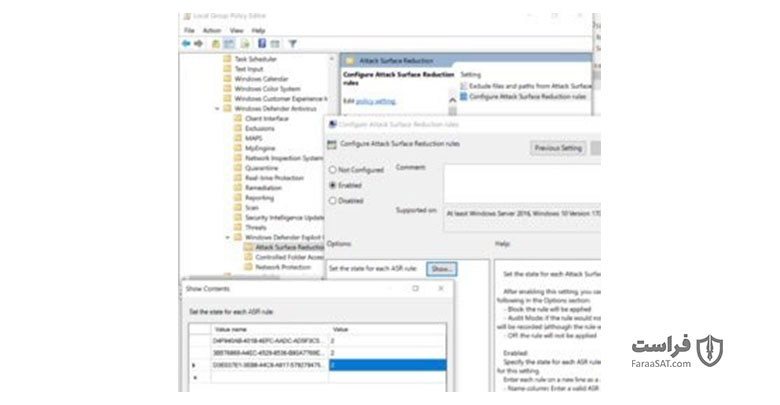Collapse the Windows Defender Exploit Guard node
The image size is (780, 405).
tap(228, 237)
